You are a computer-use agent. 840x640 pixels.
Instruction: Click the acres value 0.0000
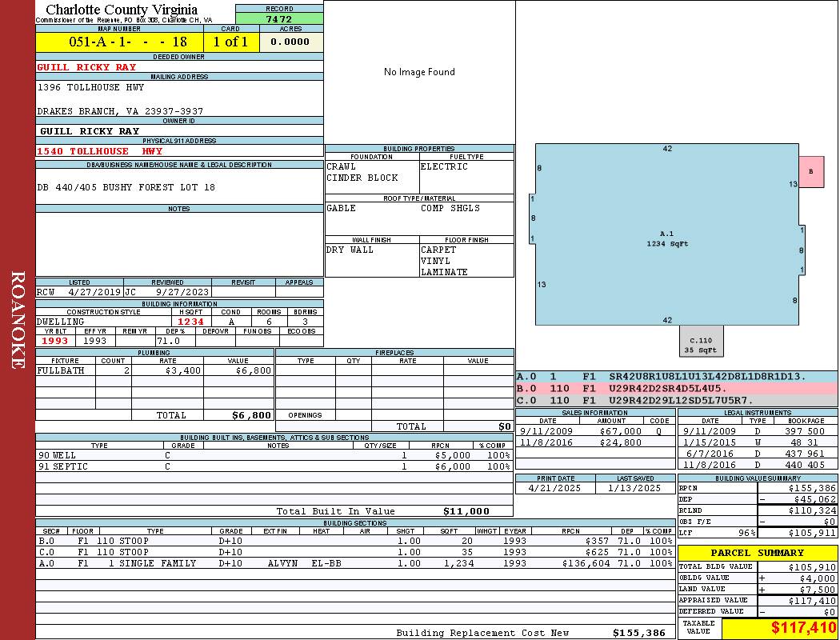(290, 42)
